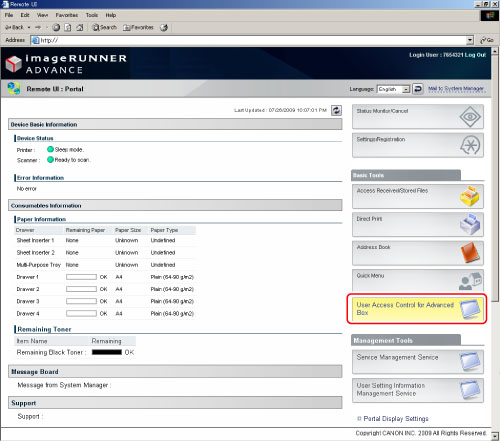Click the imageRUNNER ADVANCE logo cube
Viewport: 500px width, 441px height.
coord(14,63)
